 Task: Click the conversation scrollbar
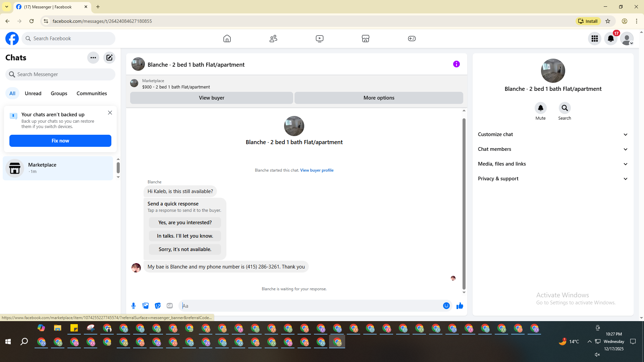coord(464,203)
